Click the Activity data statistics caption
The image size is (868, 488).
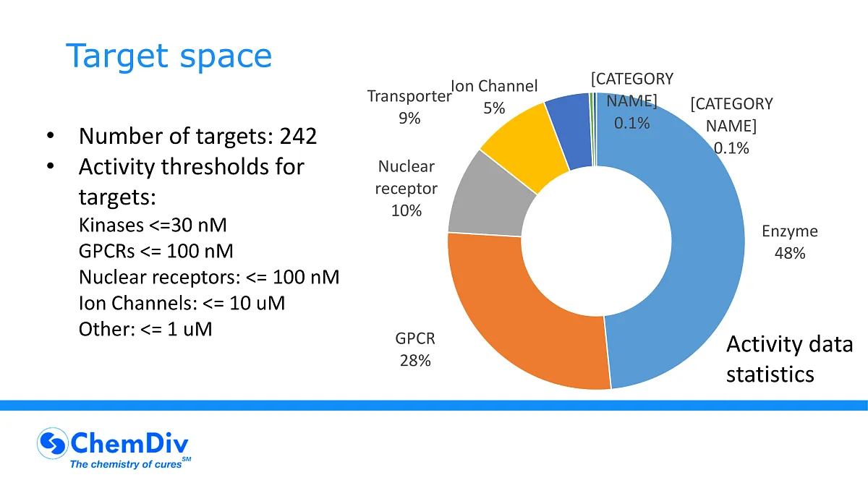789,359
